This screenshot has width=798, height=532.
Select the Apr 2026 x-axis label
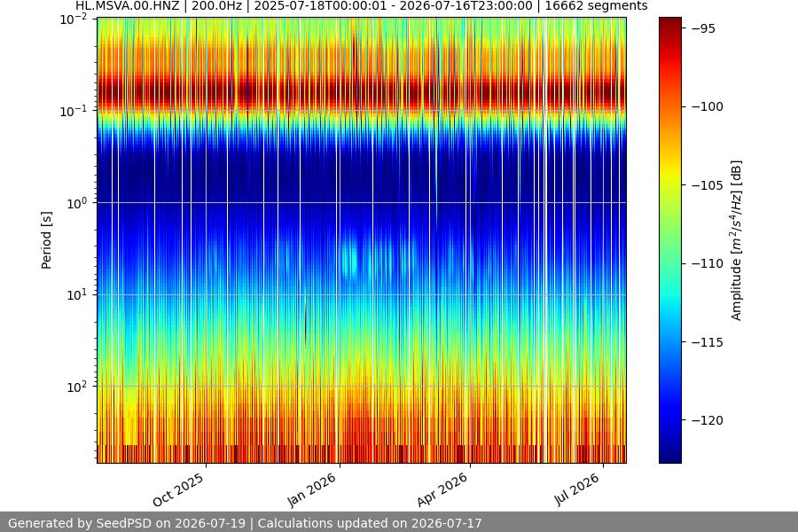tap(442, 489)
